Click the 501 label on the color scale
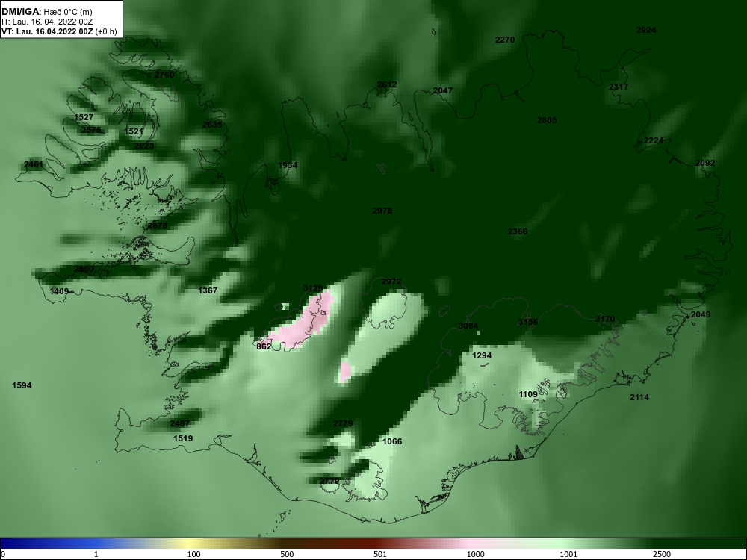Image resolution: width=747 pixels, height=560 pixels. (380, 554)
